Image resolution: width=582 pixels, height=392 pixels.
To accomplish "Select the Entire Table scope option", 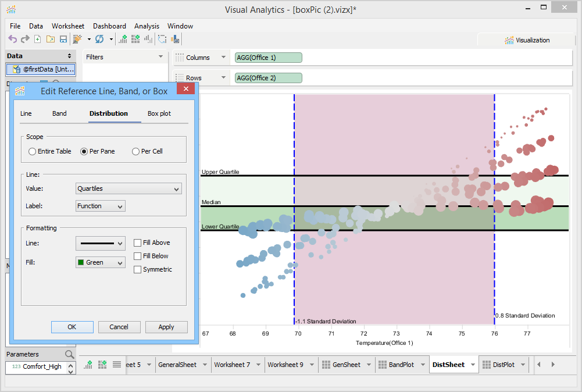I will point(50,151).
